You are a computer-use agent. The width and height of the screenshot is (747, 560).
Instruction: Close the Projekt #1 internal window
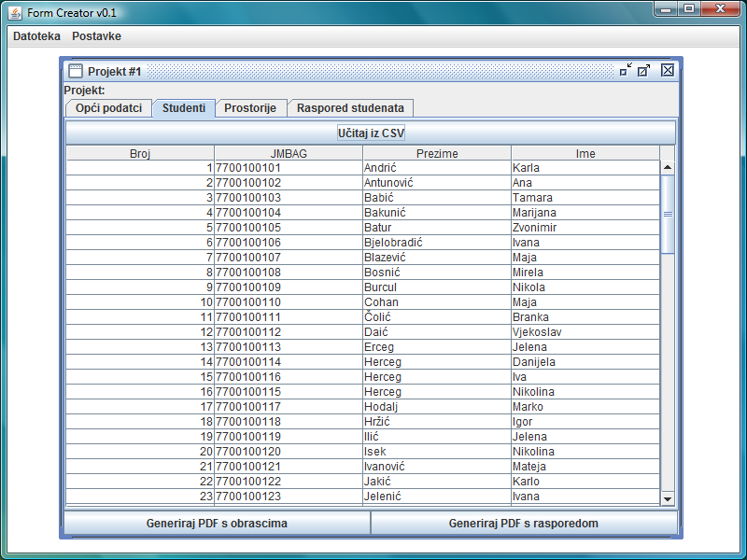[x=667, y=70]
